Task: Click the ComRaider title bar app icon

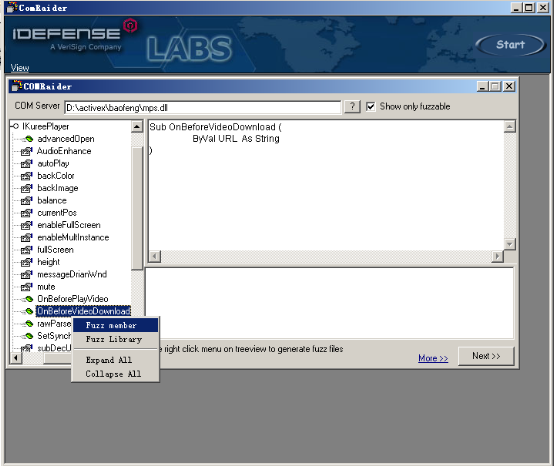Action: coord(12,7)
